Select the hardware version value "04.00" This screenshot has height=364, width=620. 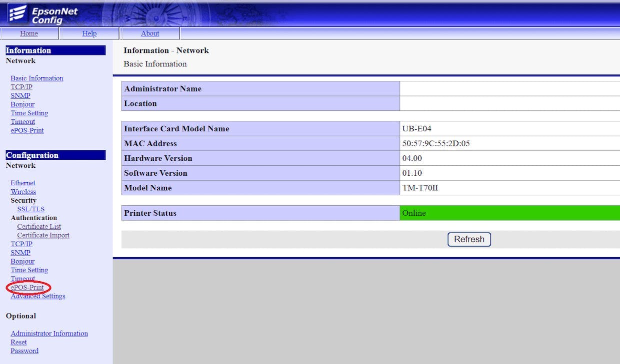point(412,158)
